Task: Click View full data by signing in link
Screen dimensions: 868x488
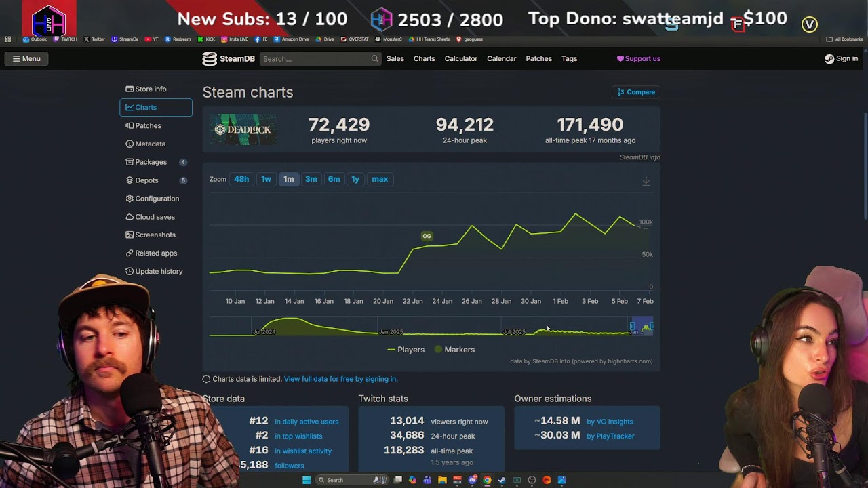Action: coord(341,379)
